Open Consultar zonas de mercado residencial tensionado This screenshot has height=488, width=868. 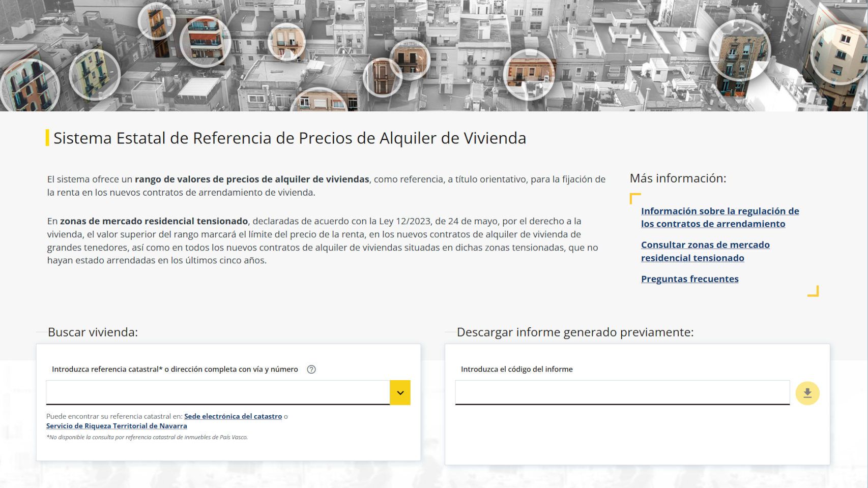[705, 252]
